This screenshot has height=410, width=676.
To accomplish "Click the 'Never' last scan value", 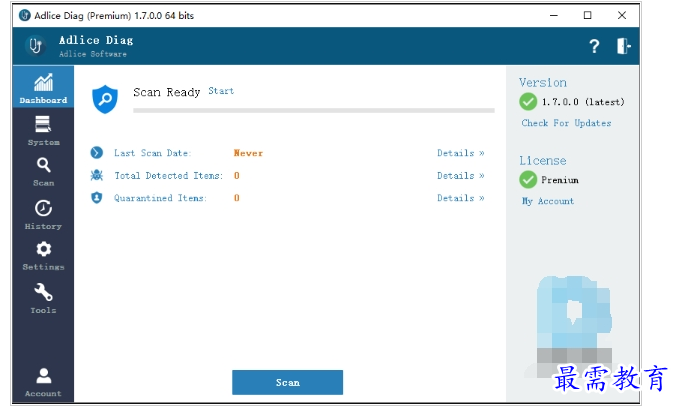I will [248, 153].
